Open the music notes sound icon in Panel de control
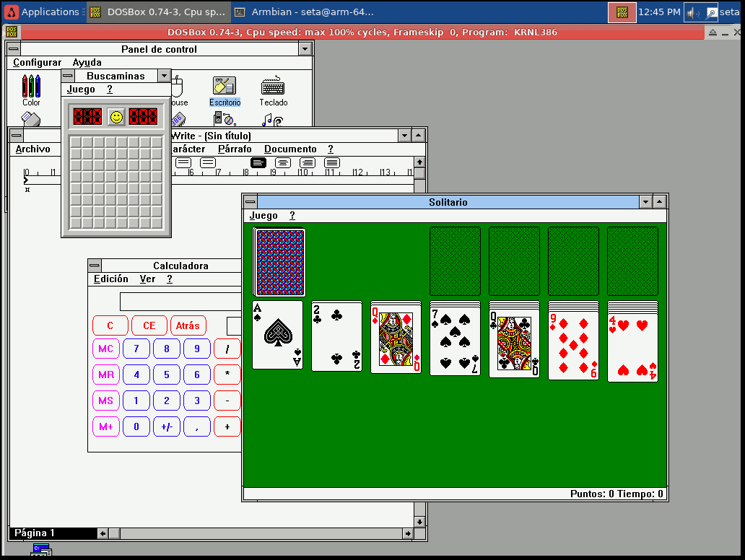The width and height of the screenshot is (745, 560). pos(272,121)
